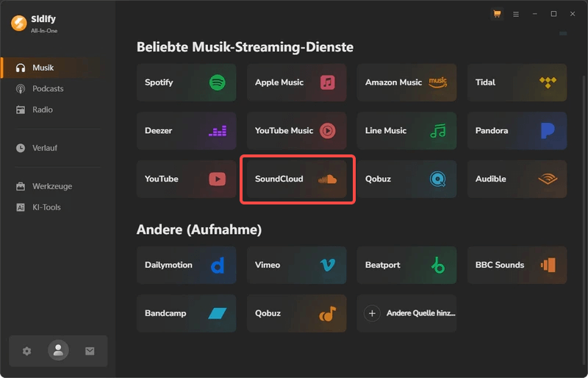Select the Audible service tile
Screen dimensions: 588x378
(x=517, y=179)
